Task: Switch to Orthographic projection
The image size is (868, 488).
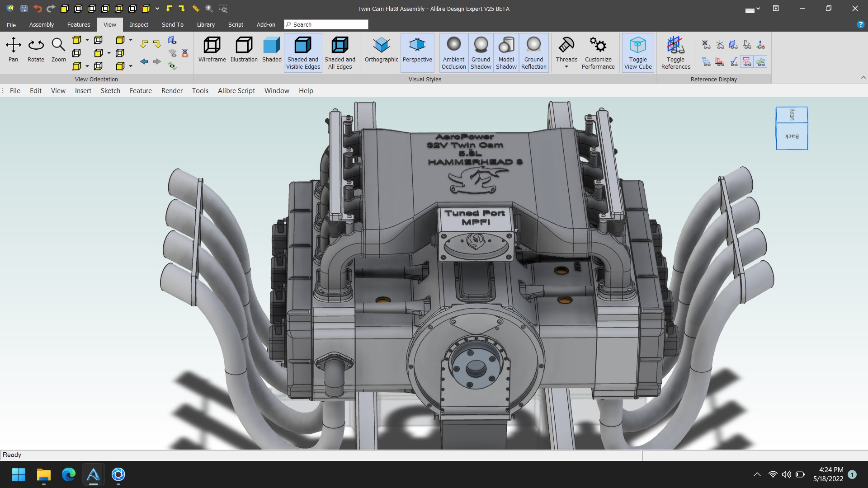Action: (382, 50)
